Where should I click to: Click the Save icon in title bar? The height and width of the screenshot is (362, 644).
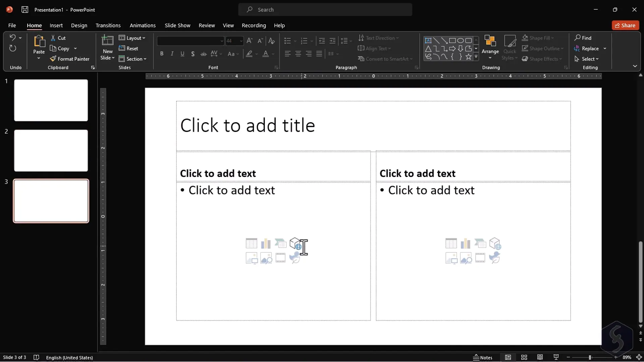[25, 10]
